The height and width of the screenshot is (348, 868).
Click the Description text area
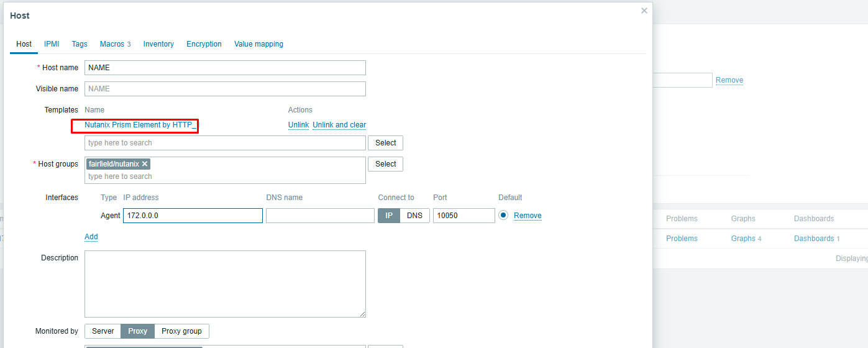pyautogui.click(x=225, y=284)
